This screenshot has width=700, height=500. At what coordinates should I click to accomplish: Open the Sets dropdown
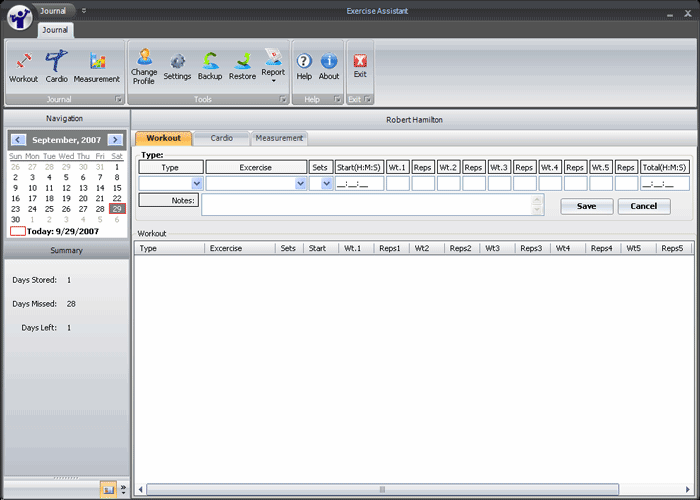pyautogui.click(x=327, y=183)
